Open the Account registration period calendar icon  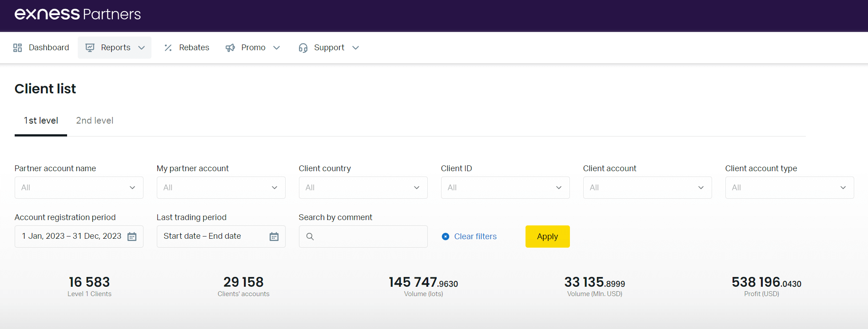[132, 237]
